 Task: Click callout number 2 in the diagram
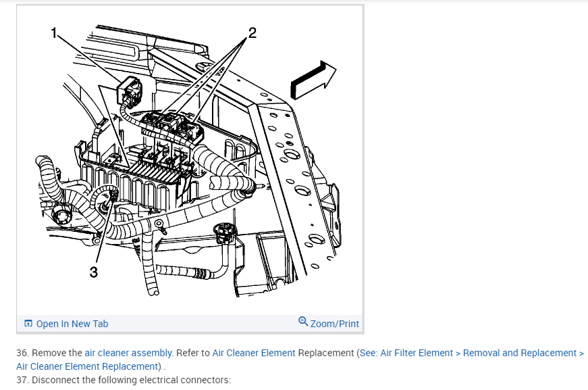click(x=252, y=33)
